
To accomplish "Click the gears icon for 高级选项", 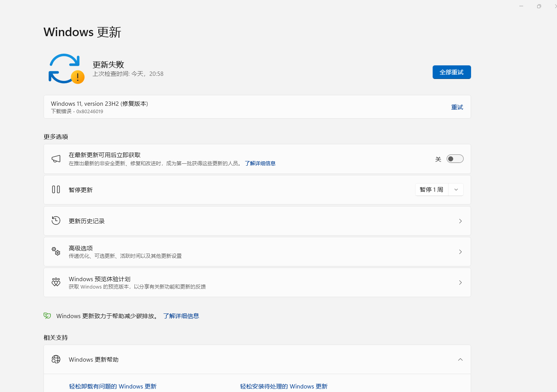I will pos(56,251).
